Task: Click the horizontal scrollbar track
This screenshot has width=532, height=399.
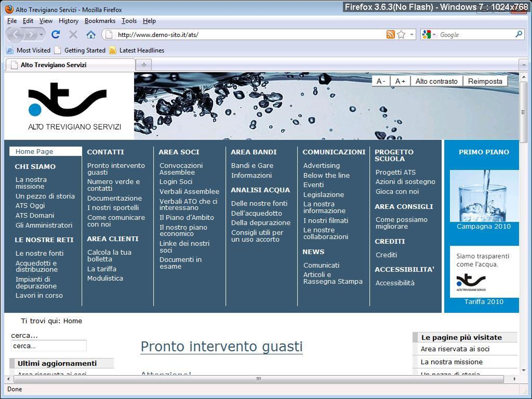Action: [259, 379]
